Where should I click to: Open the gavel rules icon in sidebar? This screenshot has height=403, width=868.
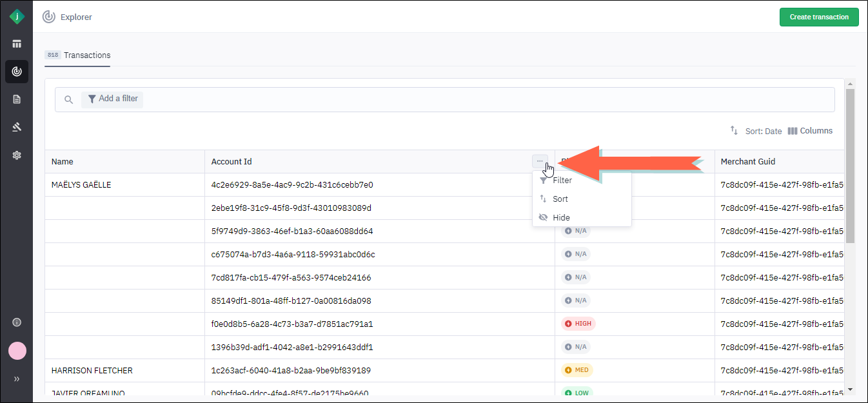point(17,127)
